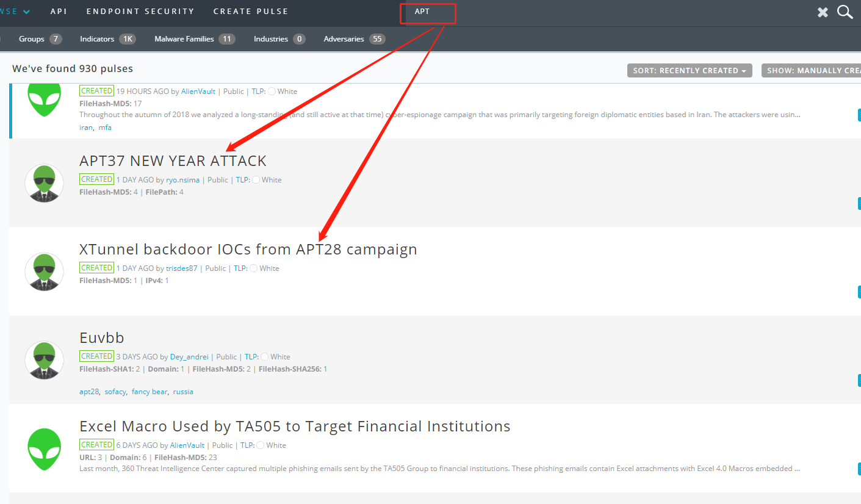This screenshot has height=504, width=861.
Task: Switch to the Adversaries tab
Action: click(354, 39)
